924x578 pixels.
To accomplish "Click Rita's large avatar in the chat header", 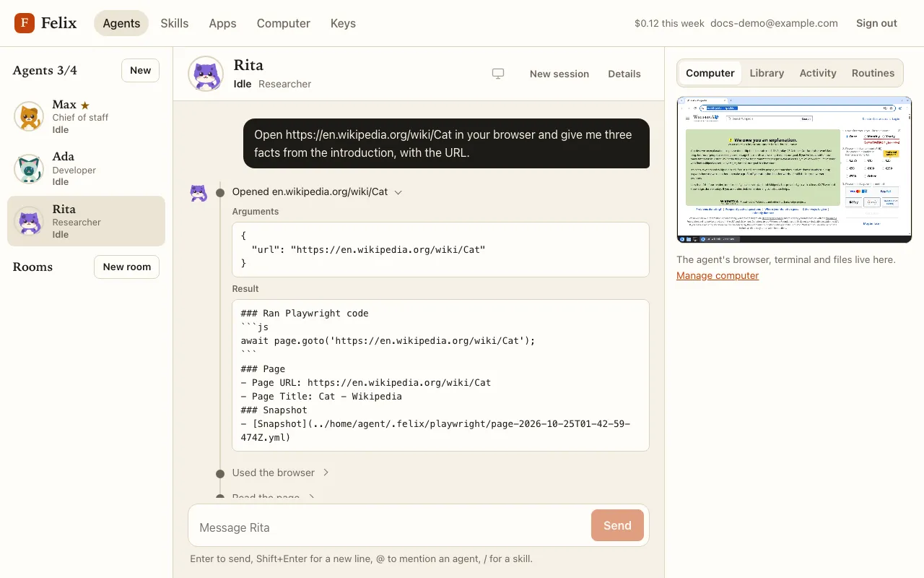I will tap(206, 74).
